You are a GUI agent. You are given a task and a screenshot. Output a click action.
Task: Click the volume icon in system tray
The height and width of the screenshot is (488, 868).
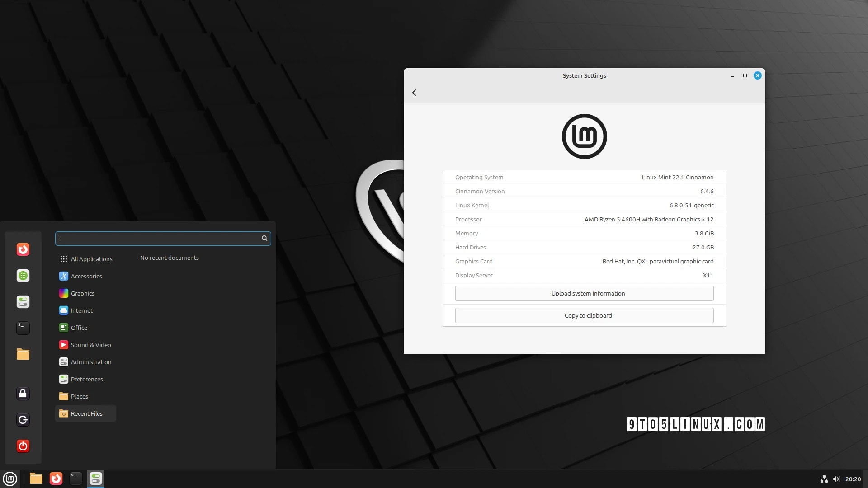[836, 479]
